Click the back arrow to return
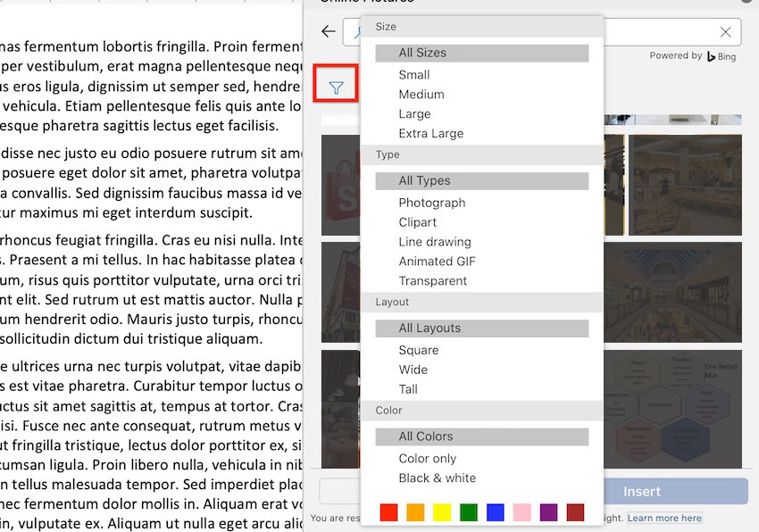This screenshot has height=532, width=759. tap(329, 30)
